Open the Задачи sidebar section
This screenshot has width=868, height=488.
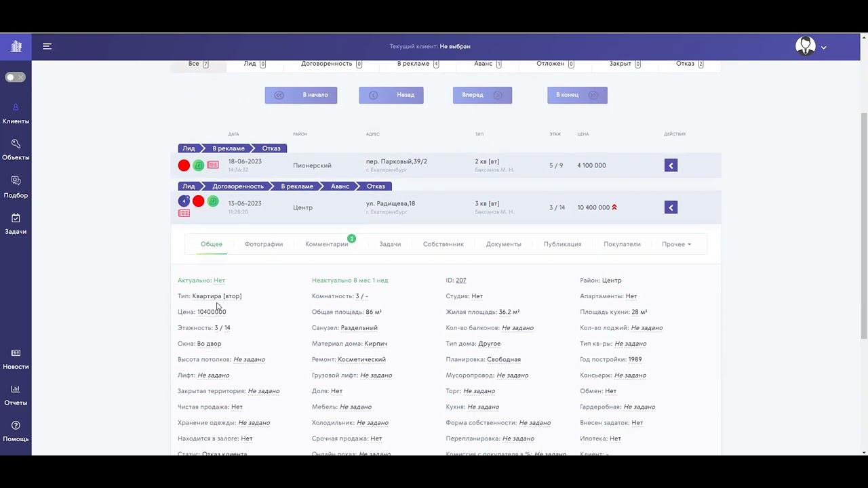click(16, 224)
